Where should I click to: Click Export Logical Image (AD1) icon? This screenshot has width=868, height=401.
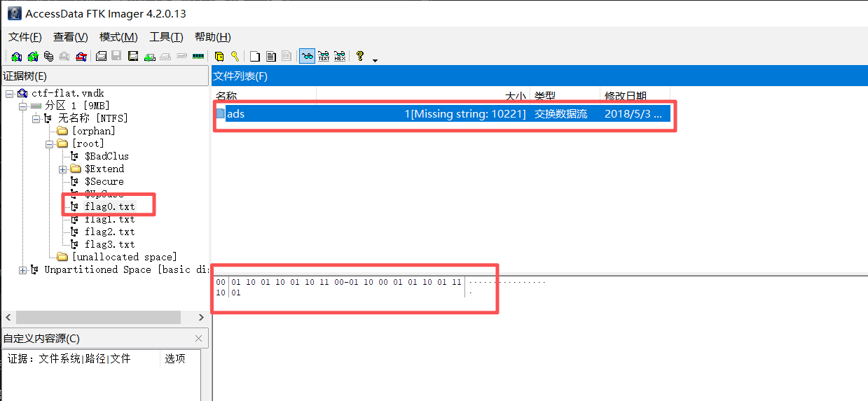point(133,57)
